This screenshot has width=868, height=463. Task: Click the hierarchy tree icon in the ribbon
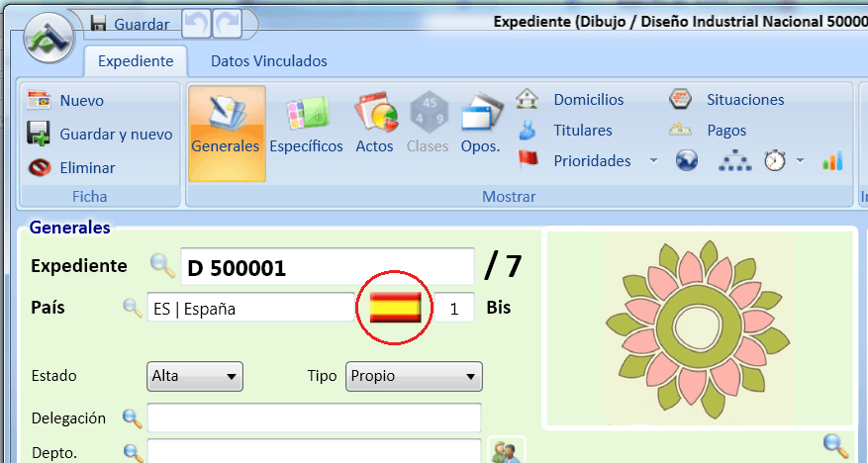735,161
